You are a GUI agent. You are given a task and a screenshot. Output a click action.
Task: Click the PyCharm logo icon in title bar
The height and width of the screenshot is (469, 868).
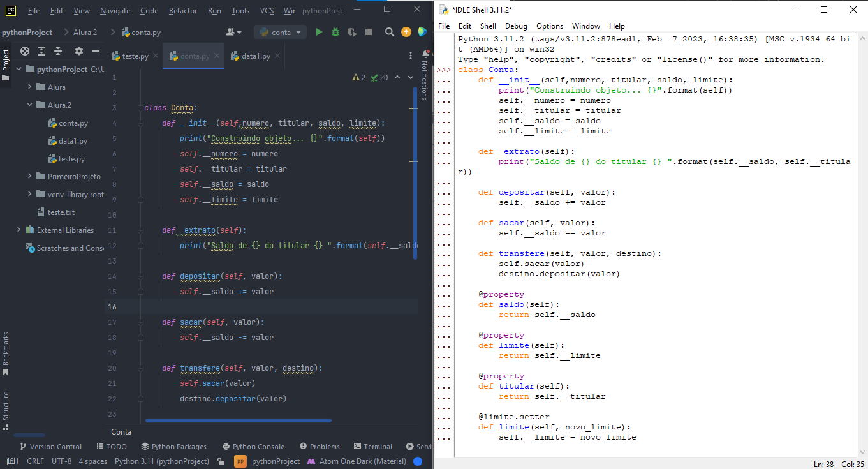(10, 10)
